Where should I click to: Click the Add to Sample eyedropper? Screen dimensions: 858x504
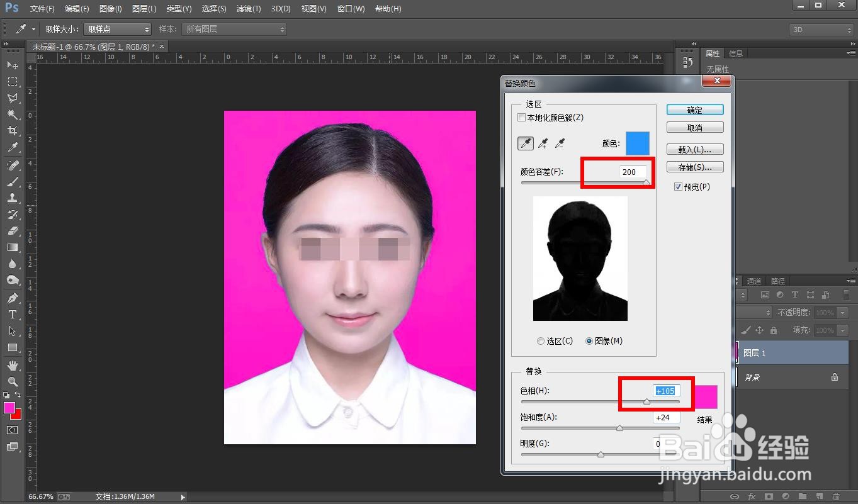point(542,144)
